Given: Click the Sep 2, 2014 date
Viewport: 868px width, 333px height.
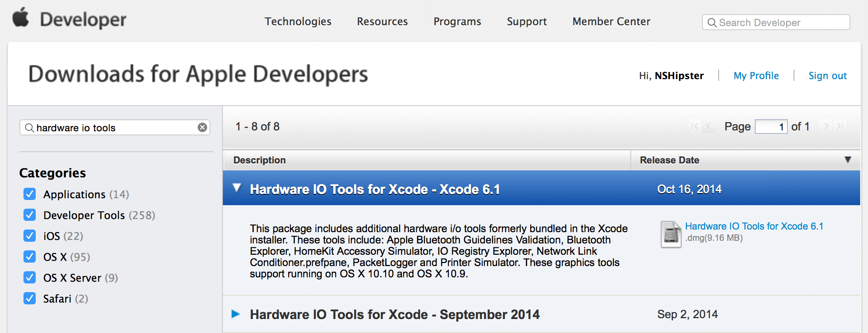Looking at the screenshot, I should 688,314.
